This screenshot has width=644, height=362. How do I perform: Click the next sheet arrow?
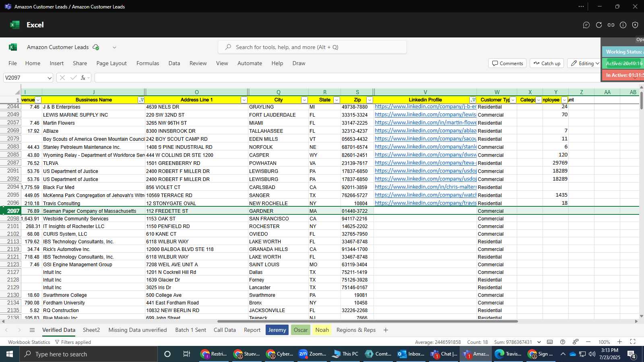pos(19,330)
